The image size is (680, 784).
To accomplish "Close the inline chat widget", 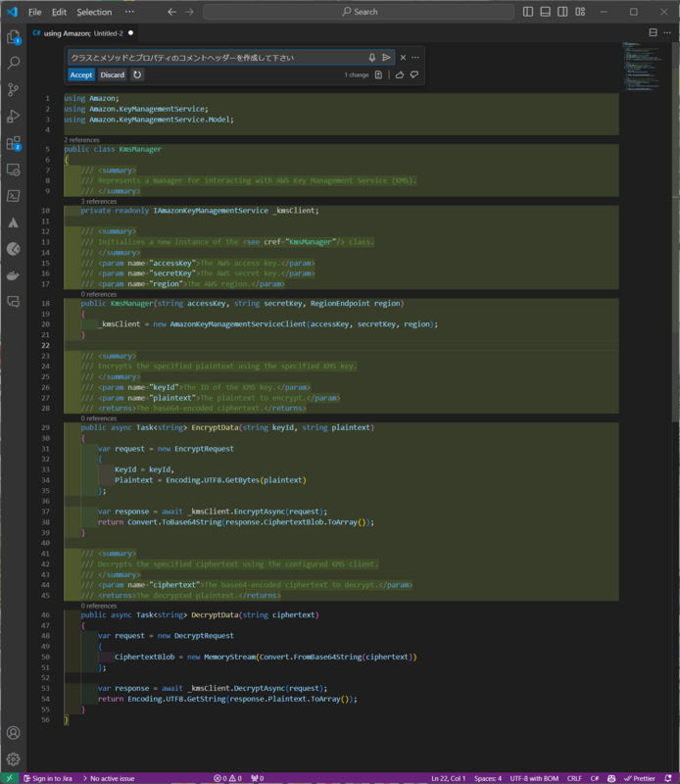I will pos(403,58).
